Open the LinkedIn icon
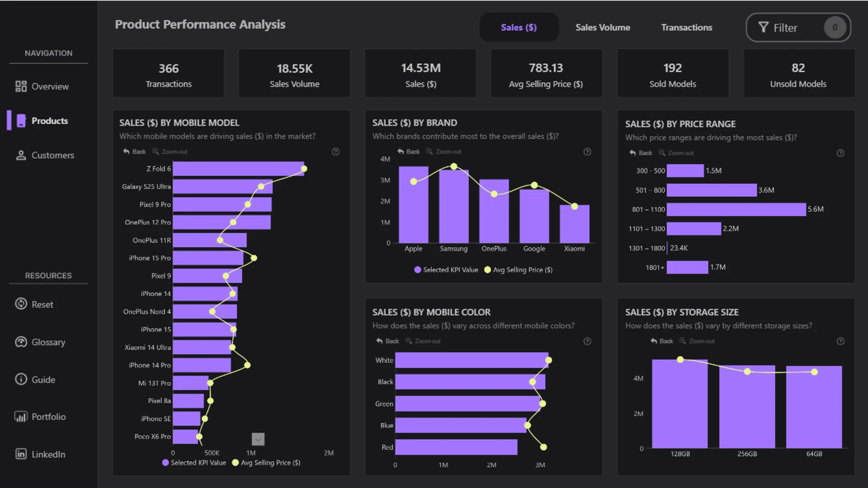868x488 pixels. coord(21,454)
